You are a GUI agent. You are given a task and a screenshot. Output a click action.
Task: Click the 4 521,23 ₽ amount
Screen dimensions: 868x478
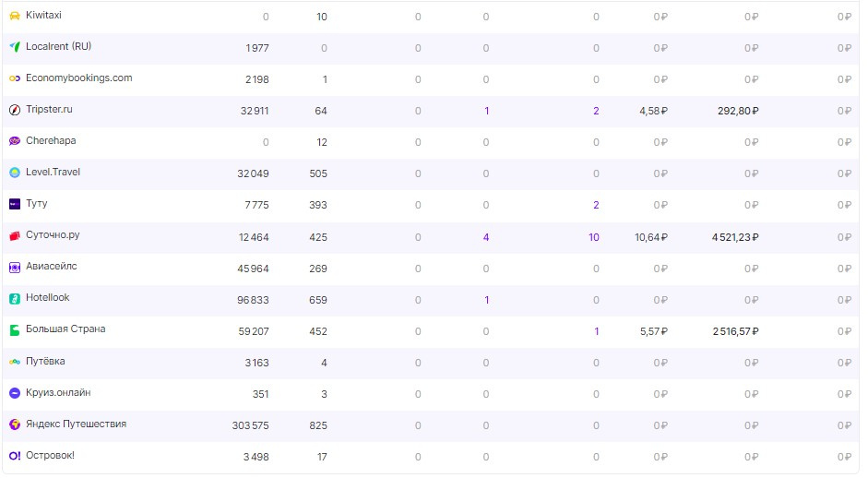tap(735, 237)
